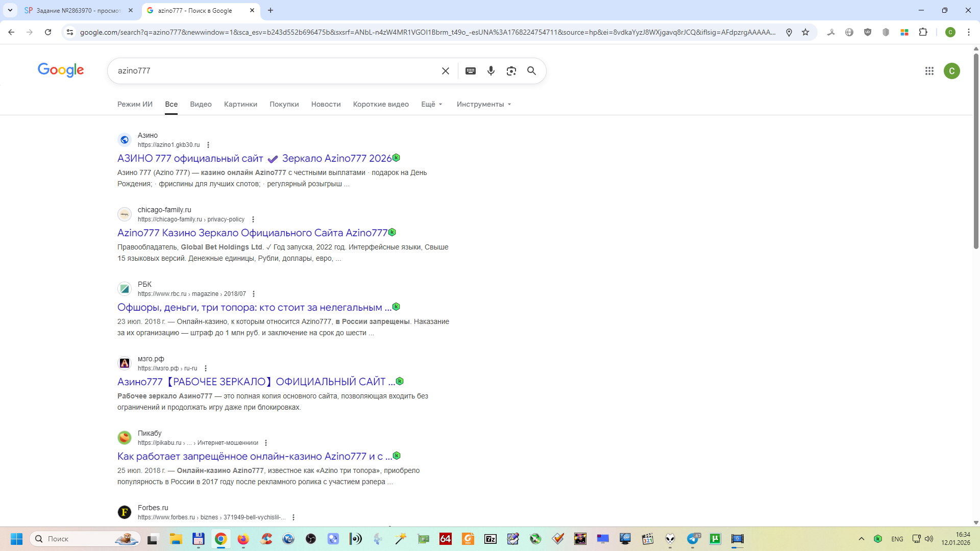The image size is (980, 551).
Task: Switch to the Картинки tab
Action: click(240, 104)
